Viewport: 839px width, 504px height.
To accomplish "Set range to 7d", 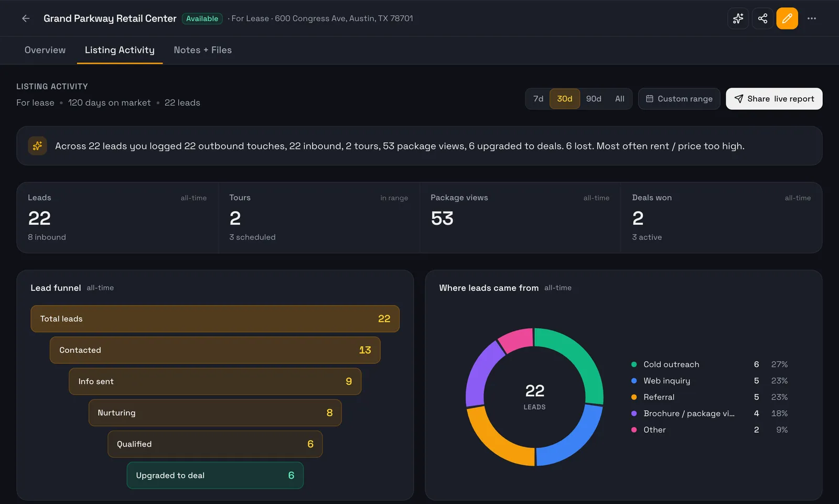I will (538, 99).
